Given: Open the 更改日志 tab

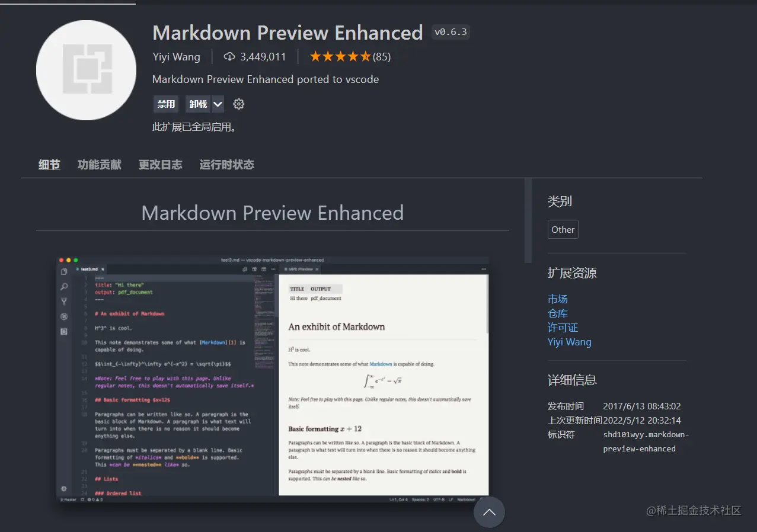Looking at the screenshot, I should pyautogui.click(x=160, y=165).
